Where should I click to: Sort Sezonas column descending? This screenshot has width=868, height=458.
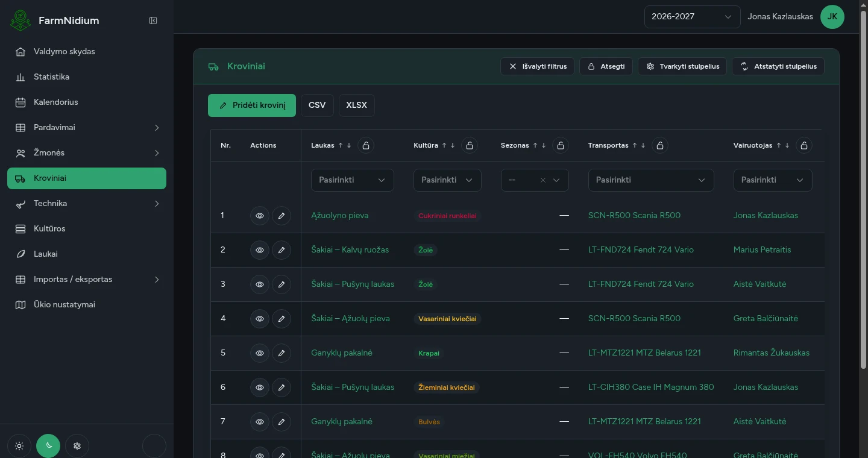coord(544,145)
